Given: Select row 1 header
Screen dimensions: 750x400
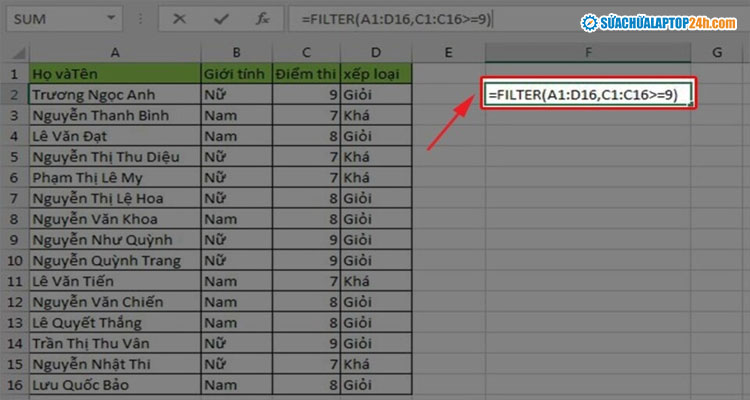Looking at the screenshot, I should [x=14, y=74].
